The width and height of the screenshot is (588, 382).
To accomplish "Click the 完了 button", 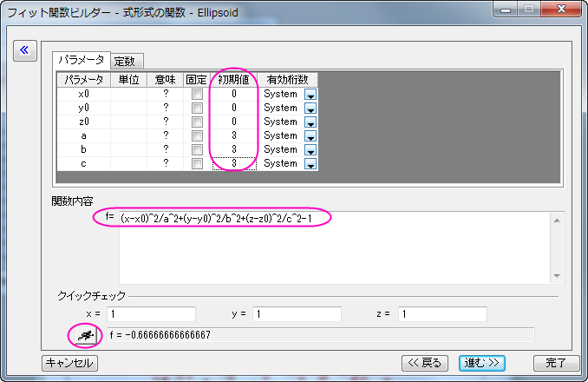I will (x=556, y=363).
